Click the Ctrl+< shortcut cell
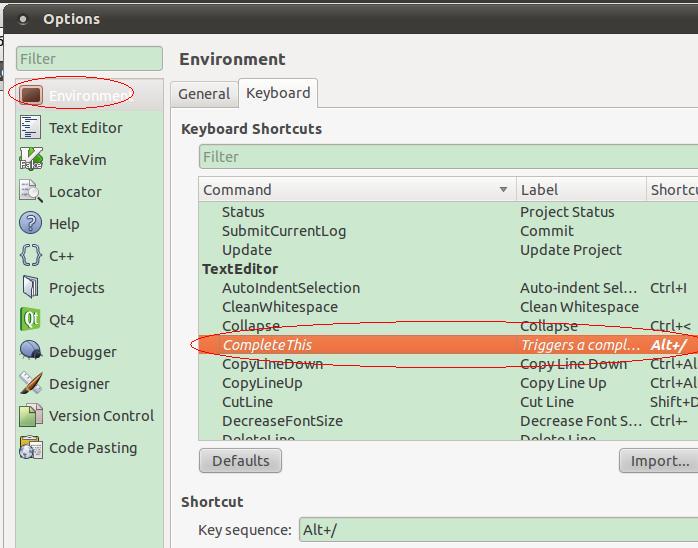 [670, 326]
